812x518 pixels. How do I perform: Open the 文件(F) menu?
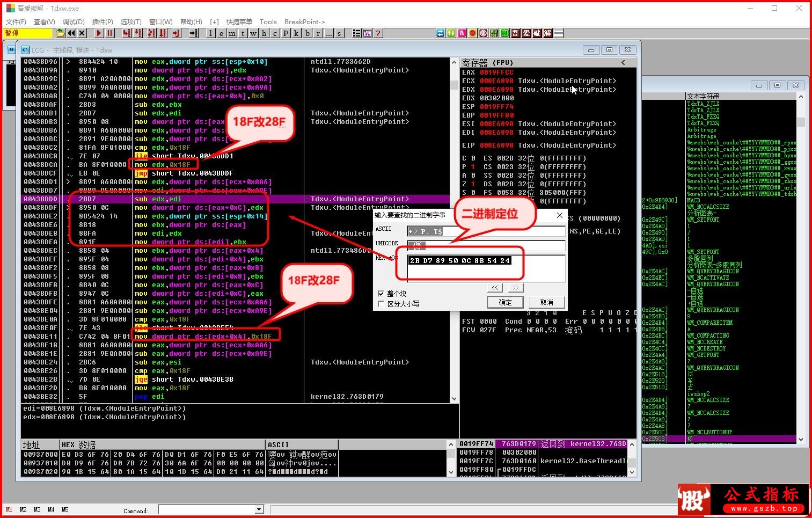click(x=16, y=22)
